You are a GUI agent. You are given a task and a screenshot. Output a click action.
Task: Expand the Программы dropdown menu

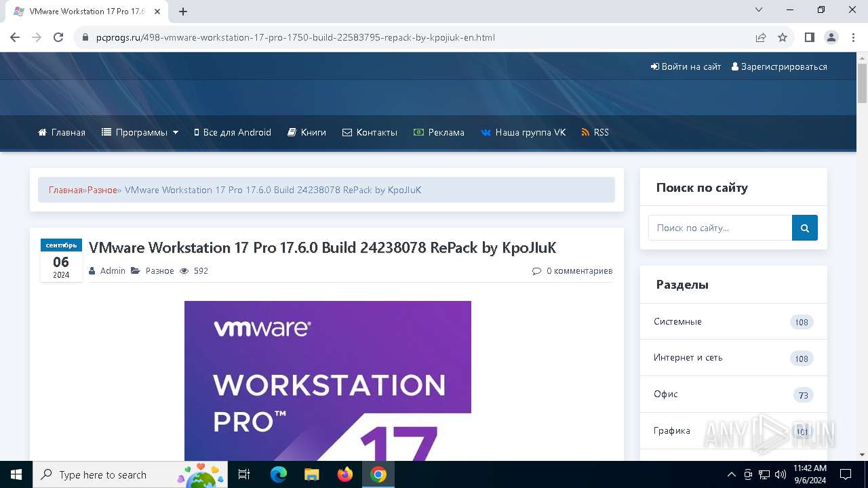[x=140, y=132]
